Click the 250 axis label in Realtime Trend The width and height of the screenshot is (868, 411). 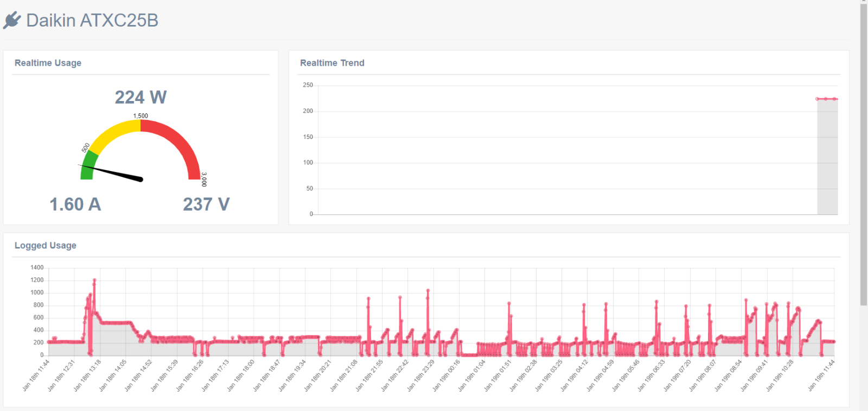tap(308, 85)
